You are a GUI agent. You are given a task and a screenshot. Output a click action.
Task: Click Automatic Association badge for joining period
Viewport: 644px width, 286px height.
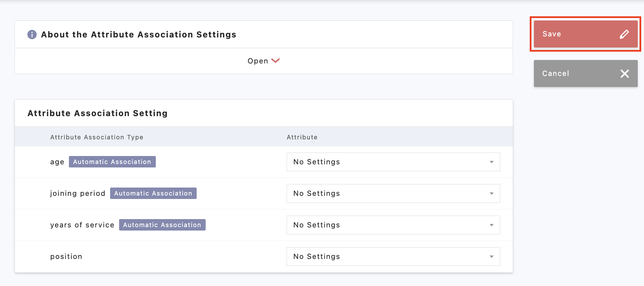[153, 193]
